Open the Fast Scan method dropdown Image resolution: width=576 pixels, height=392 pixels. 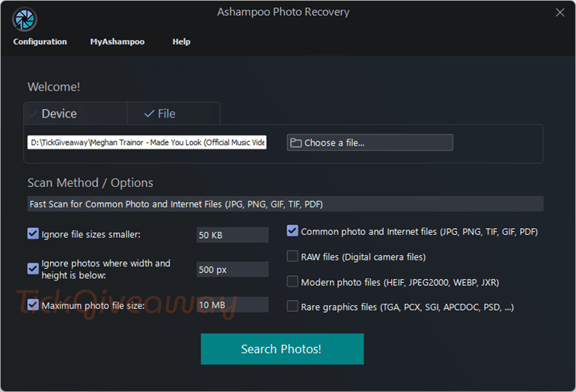[286, 204]
